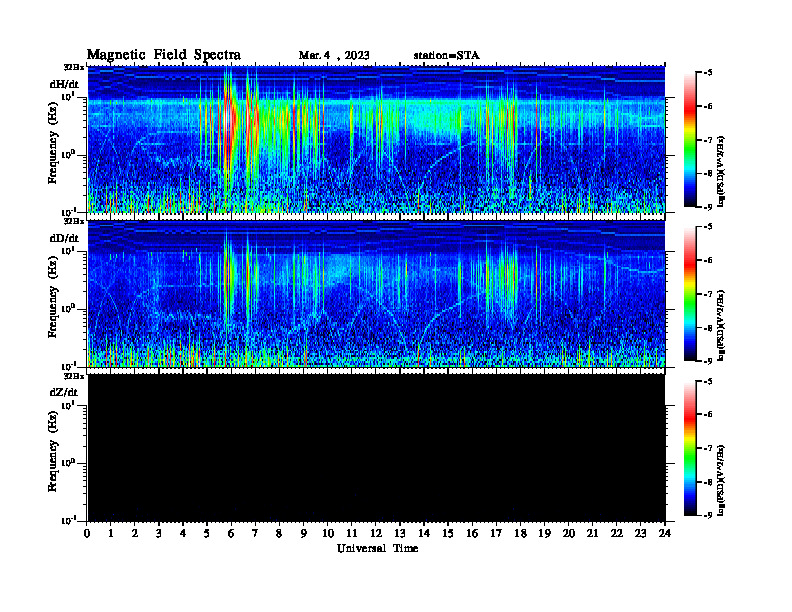
Task: Click the time axis tick label "22"
Action: (x=617, y=533)
